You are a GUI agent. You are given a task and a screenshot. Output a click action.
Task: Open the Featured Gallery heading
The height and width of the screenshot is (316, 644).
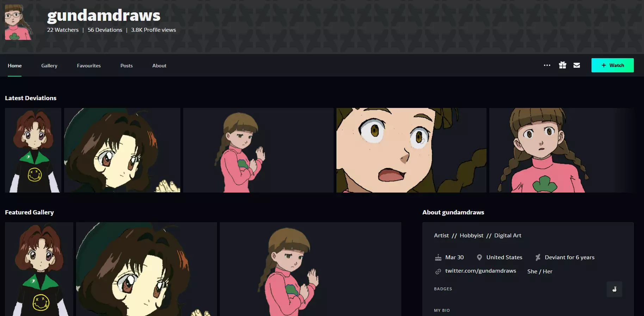(29, 212)
